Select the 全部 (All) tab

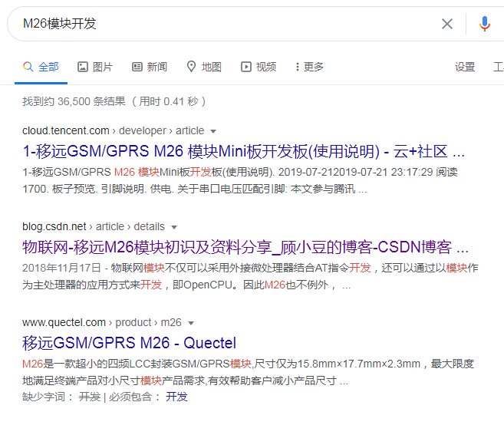click(41, 67)
